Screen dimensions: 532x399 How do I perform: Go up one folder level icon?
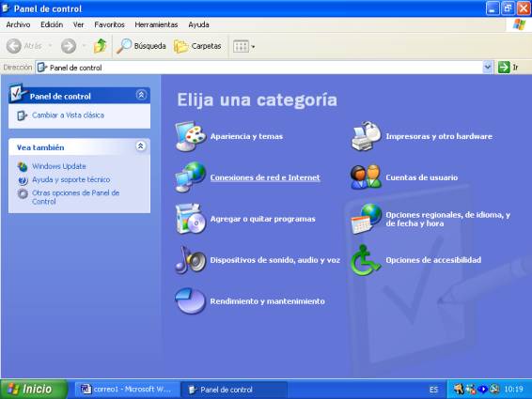click(100, 46)
